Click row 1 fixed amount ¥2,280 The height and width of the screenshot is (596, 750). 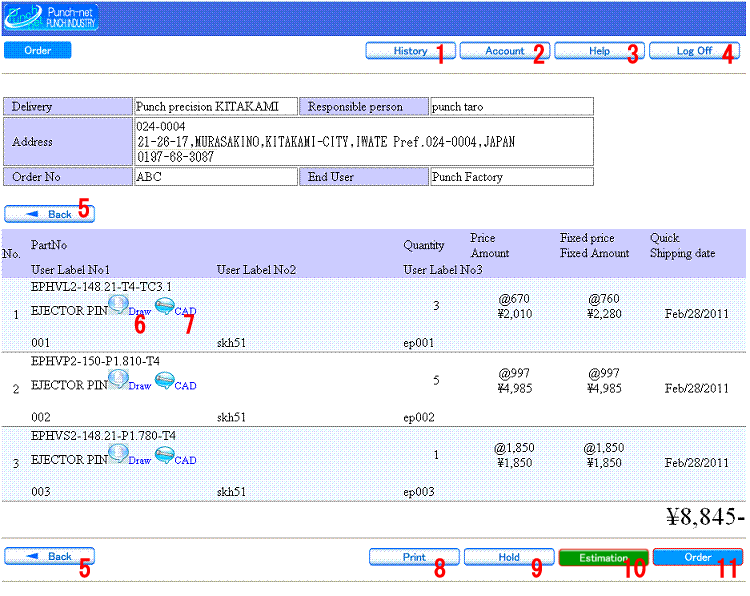coord(604,314)
